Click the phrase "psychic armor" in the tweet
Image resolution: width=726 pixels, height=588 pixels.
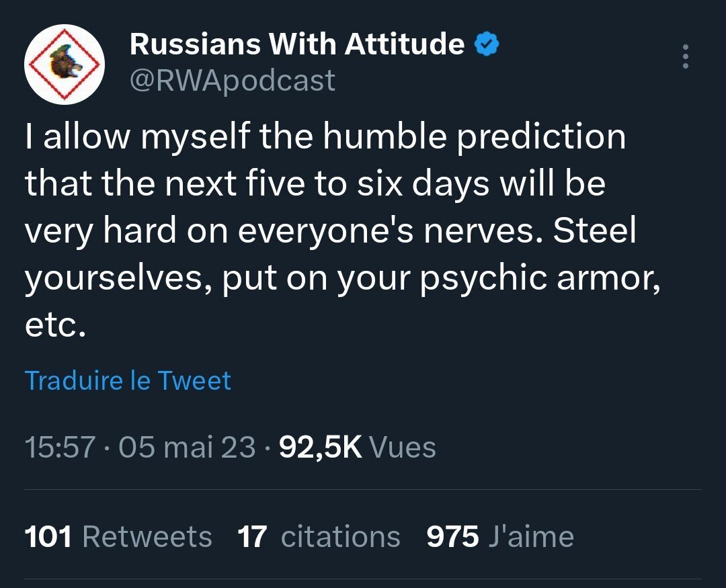point(537,277)
